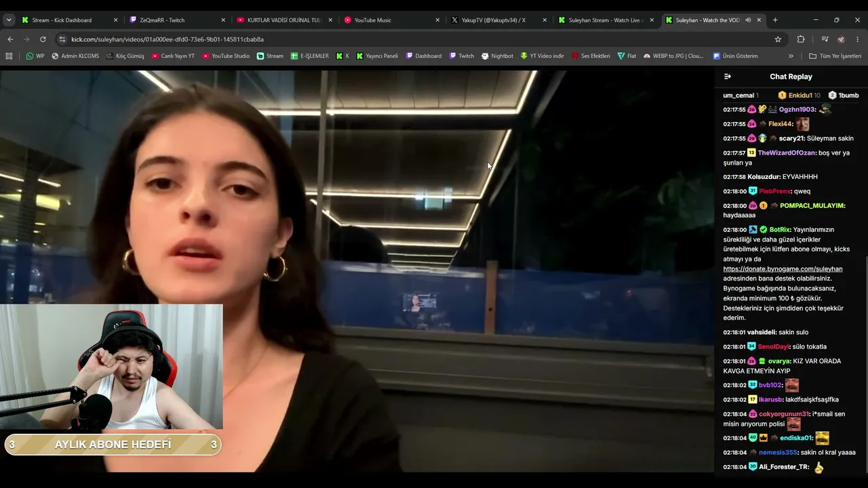Go back to the previous page
The width and height of the screenshot is (868, 488).
coord(10,39)
